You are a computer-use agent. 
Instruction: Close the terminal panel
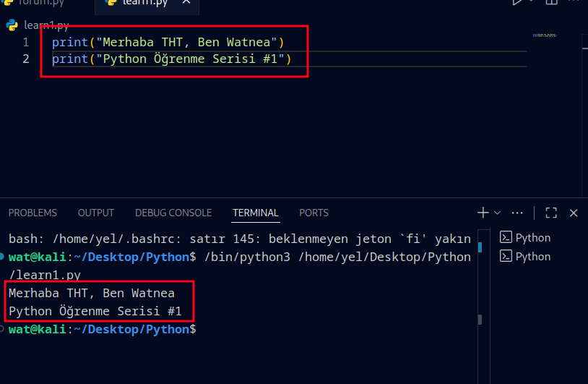tap(574, 213)
